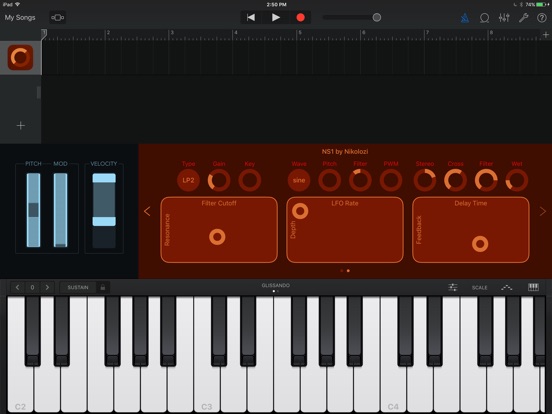This screenshot has height=414, width=552.
Task: Play the C2 piano key
Action: (x=20, y=387)
